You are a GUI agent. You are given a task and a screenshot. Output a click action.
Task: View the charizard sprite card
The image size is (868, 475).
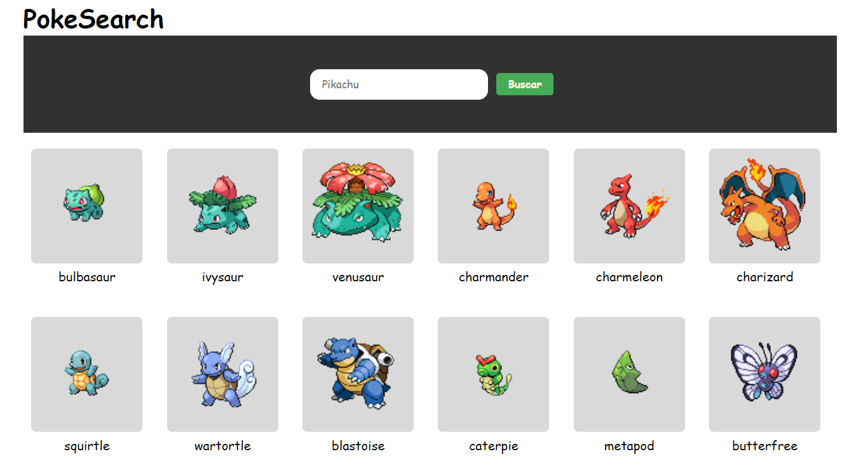coord(764,206)
